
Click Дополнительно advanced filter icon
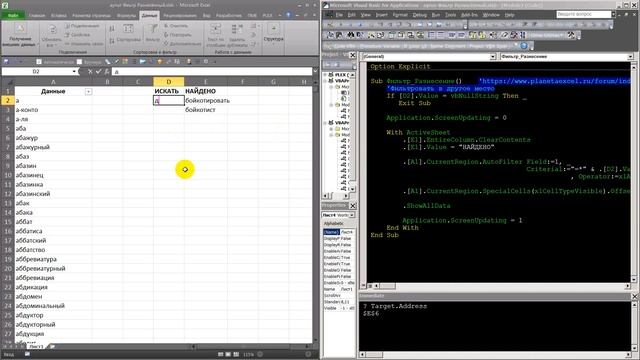coord(166,43)
